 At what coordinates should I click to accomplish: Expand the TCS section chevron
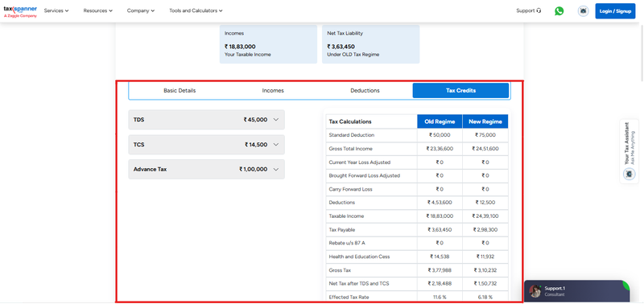click(x=276, y=145)
